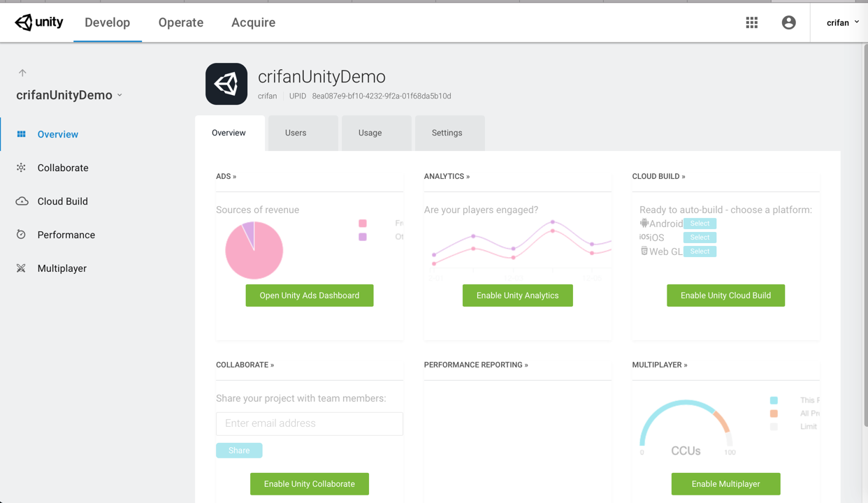868x503 pixels.
Task: Click the Unity logo in the header
Action: coord(39,22)
